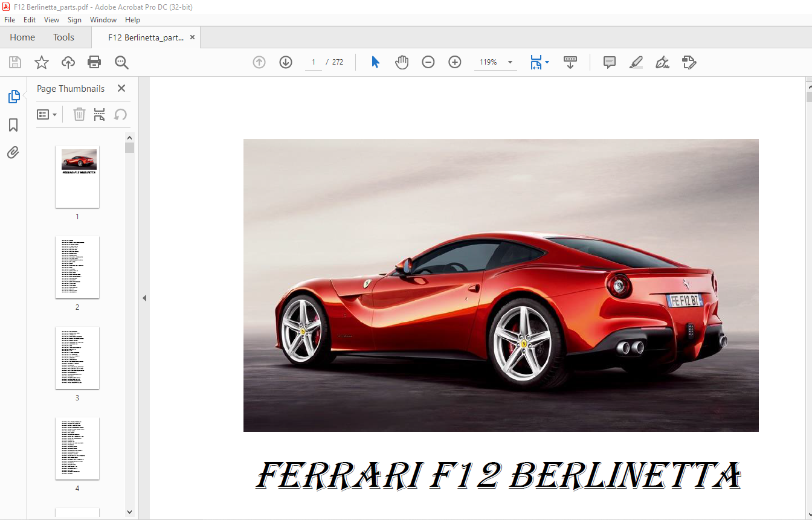Activate the Selection arrow tool
This screenshot has height=520, width=812.
(375, 62)
